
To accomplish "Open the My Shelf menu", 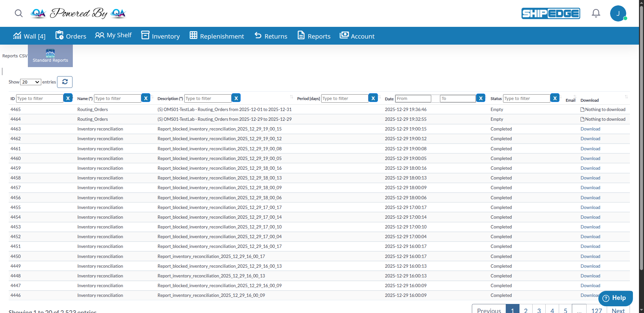I will 113,35.
